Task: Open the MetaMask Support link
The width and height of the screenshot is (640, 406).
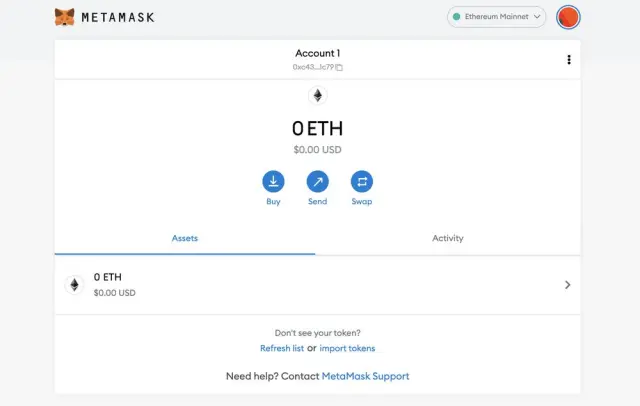Action: [365, 376]
